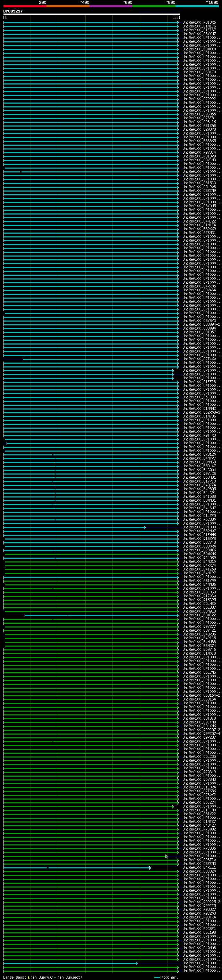
Task: Select hit label UniRef100_Q63164-2
Action: (x=201, y=695)
